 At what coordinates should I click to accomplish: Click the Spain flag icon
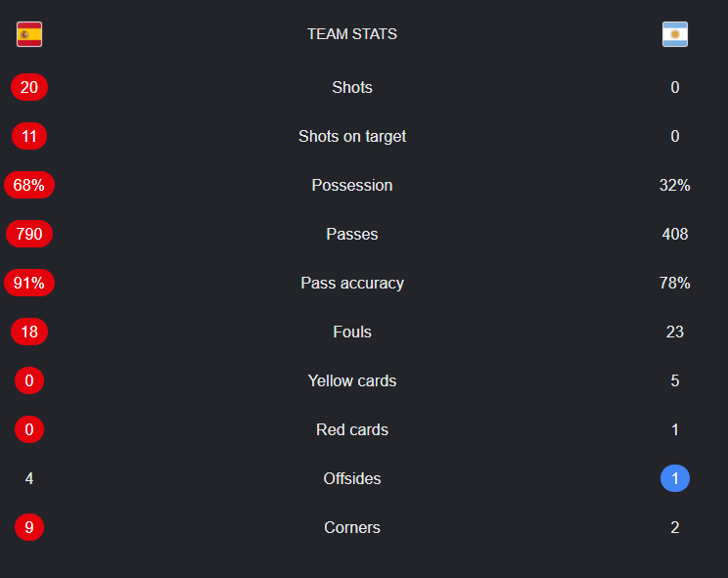click(x=29, y=34)
